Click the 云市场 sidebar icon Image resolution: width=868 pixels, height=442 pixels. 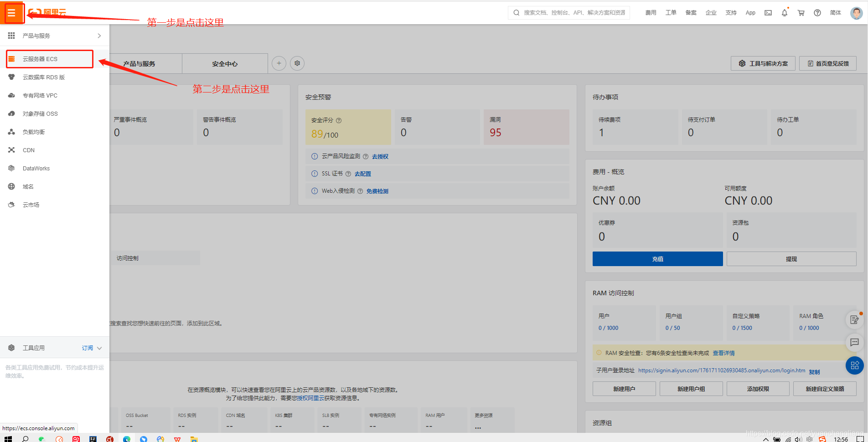tap(12, 205)
